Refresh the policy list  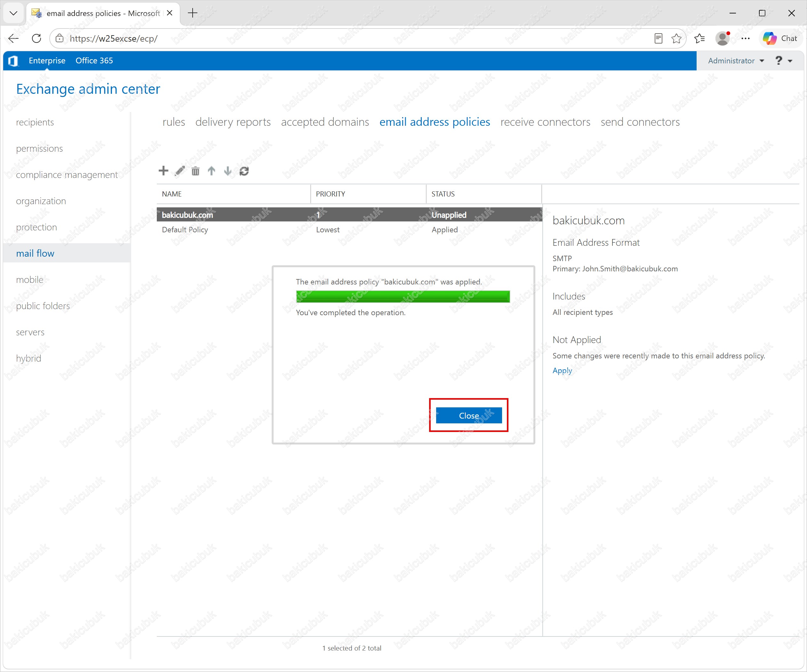tap(244, 171)
